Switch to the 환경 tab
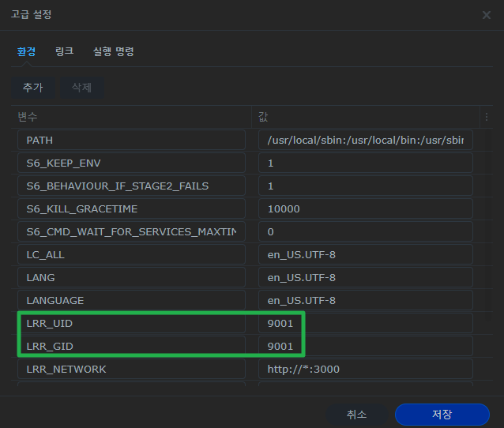Image resolution: width=504 pixels, height=428 pixels. (26, 51)
